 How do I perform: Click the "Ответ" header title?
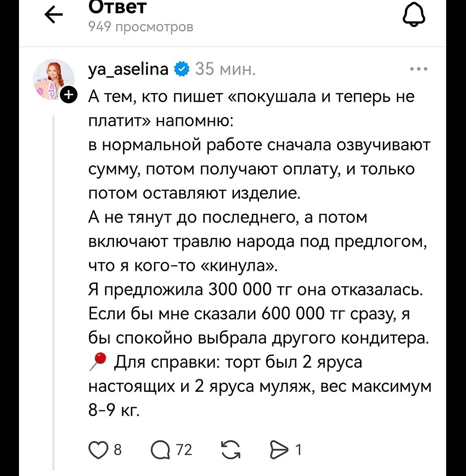tap(117, 7)
